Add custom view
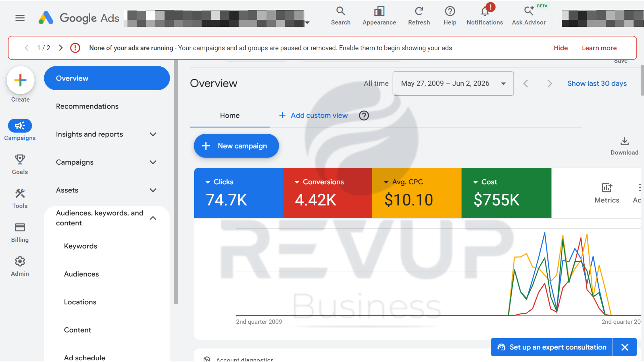 [x=313, y=115]
